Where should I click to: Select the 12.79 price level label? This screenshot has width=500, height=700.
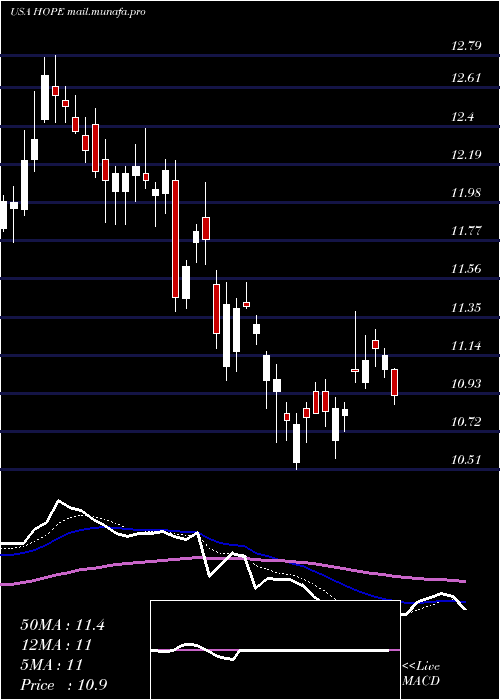pyautogui.click(x=466, y=45)
